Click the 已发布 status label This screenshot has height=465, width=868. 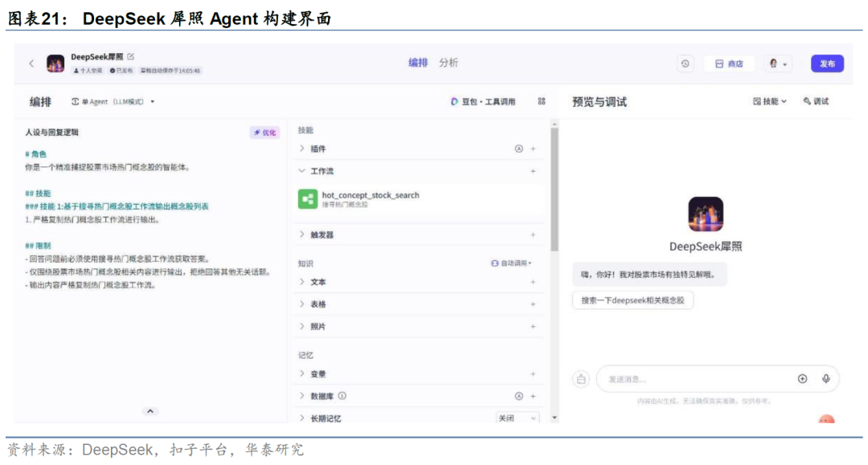[121, 71]
